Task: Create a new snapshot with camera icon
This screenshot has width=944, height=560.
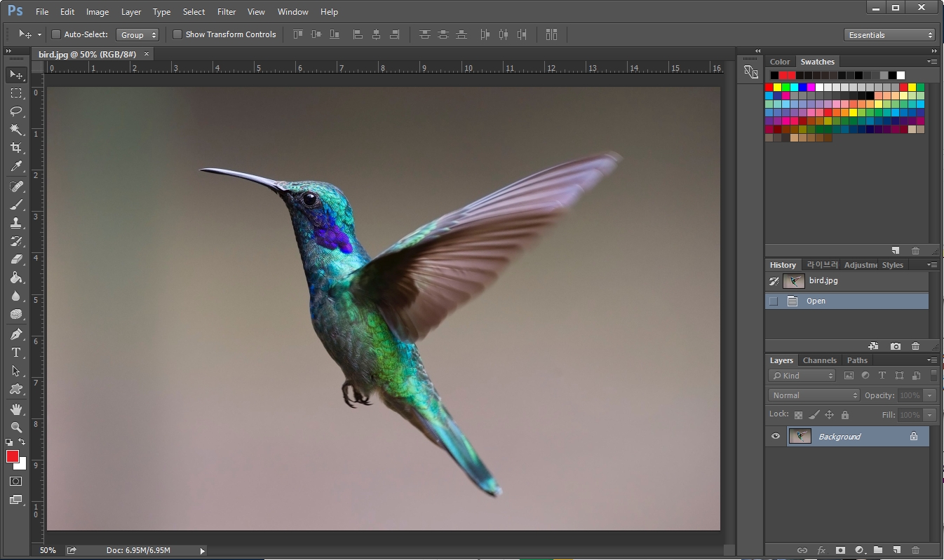Action: pyautogui.click(x=896, y=346)
